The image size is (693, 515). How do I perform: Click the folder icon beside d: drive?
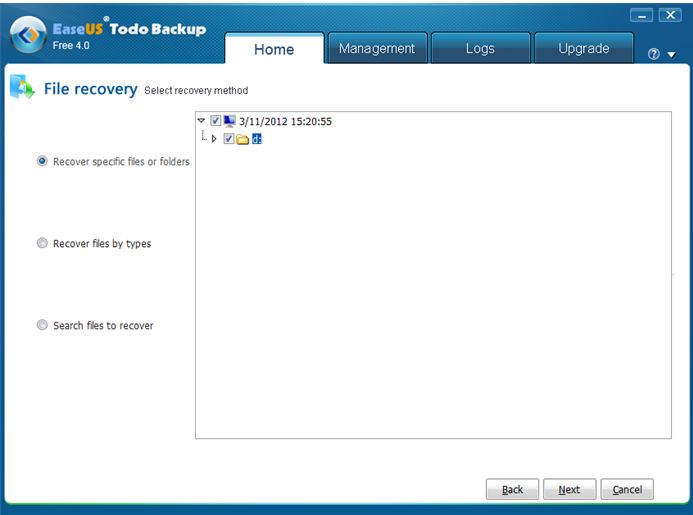242,140
